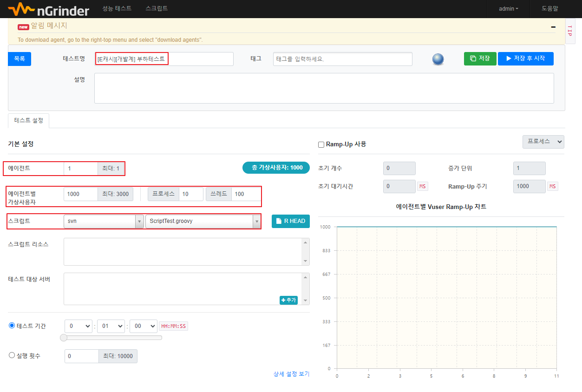Viewport: 582px width, 392px height.
Task: Click the 최대: 3000 label
Action: (116, 194)
